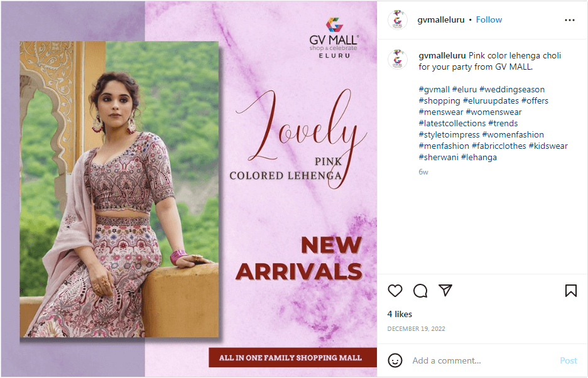This screenshot has height=378, width=588.
Task: Open the #lehanga hashtag
Action: 479,157
